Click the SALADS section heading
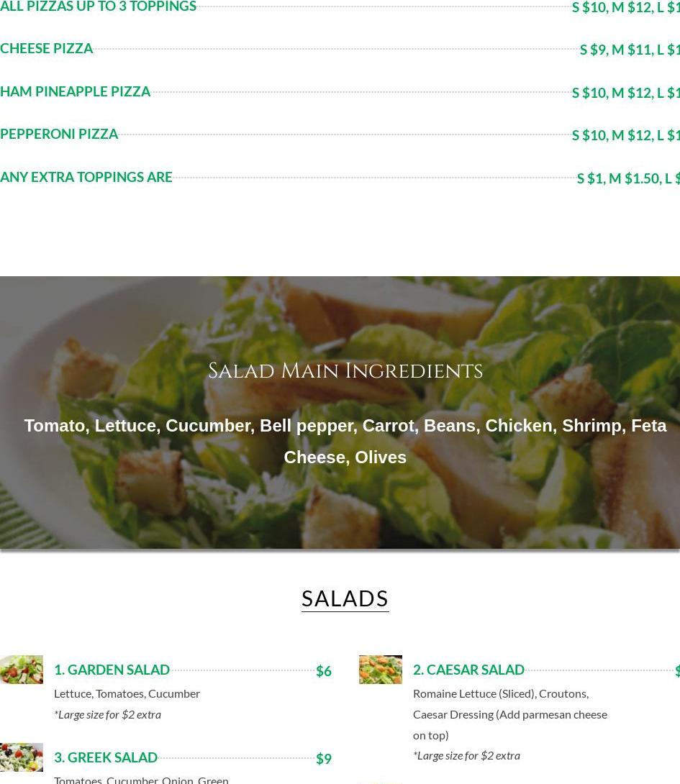Screen dimensions: 680x784 tap(345, 599)
